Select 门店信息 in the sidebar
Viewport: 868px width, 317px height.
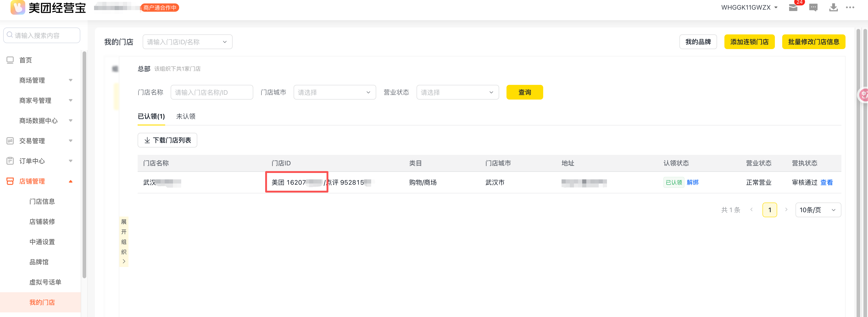coord(42,201)
